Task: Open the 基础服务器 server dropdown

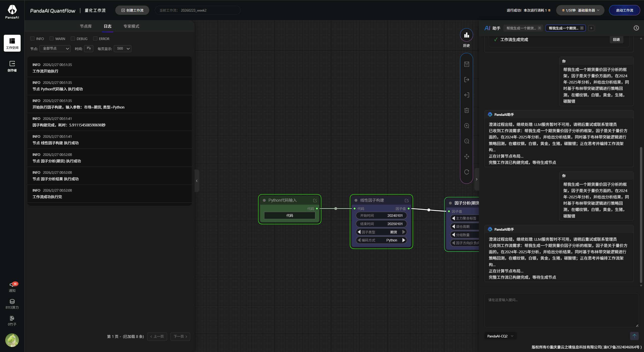Action: 580,10
